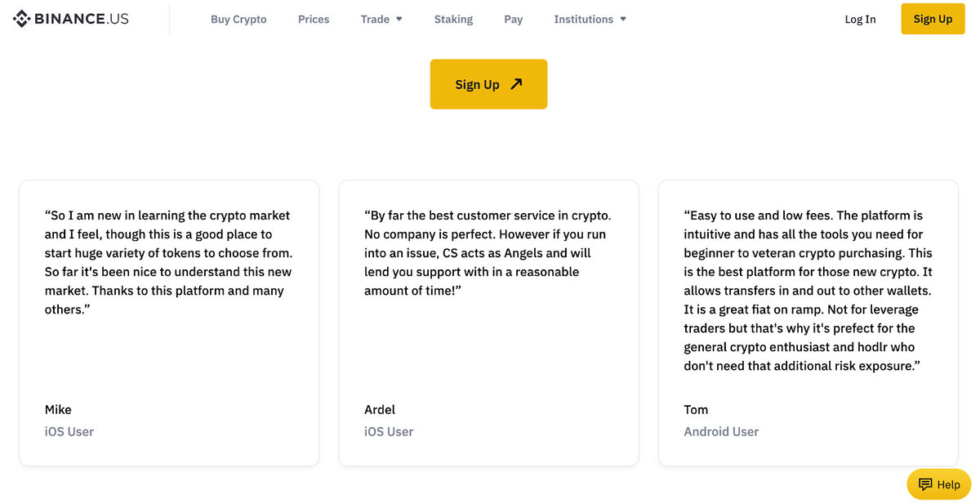Click iOS User under Ardel
The height and width of the screenshot is (503, 980).
389,431
